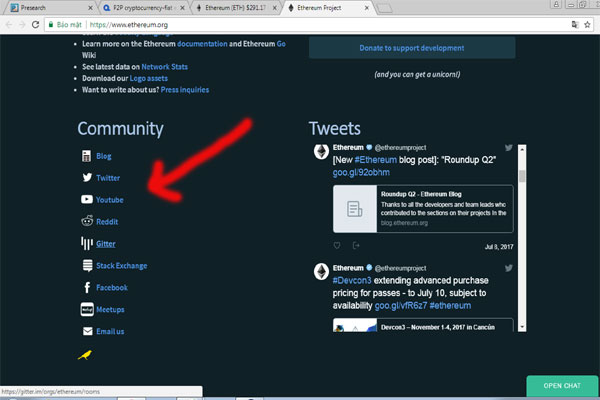Go back with the browser back arrow
The height and width of the screenshot is (400, 600).
click(x=9, y=24)
